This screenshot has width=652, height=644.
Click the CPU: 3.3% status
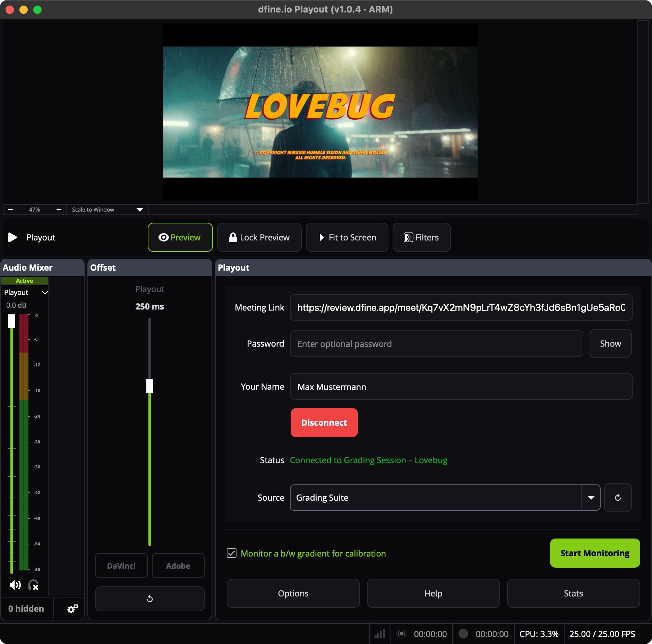click(x=539, y=634)
